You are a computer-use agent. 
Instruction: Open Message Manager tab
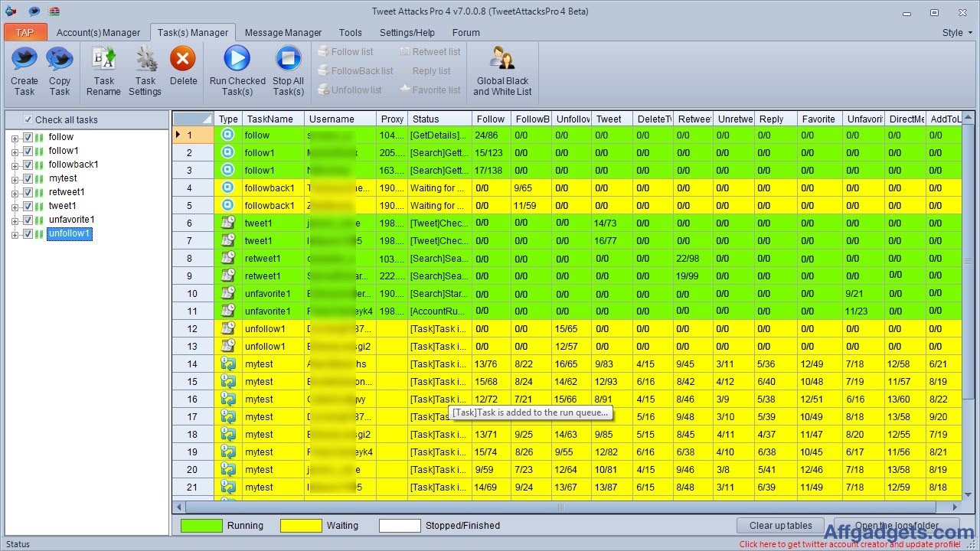coord(283,33)
